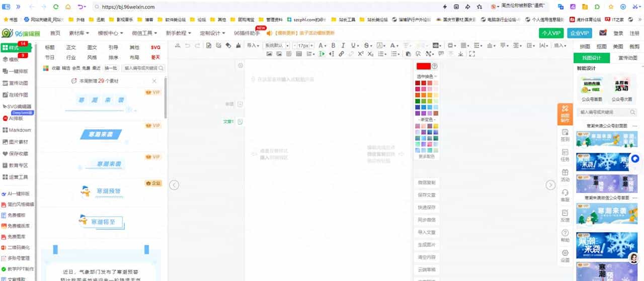
Task: Open 任务 tasks icon in right sidebar
Action: pyautogui.click(x=565, y=155)
